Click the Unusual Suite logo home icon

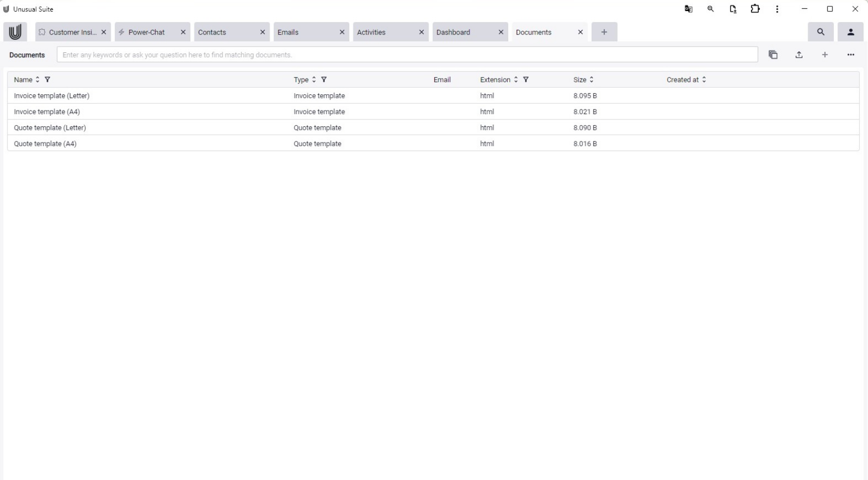[15, 32]
